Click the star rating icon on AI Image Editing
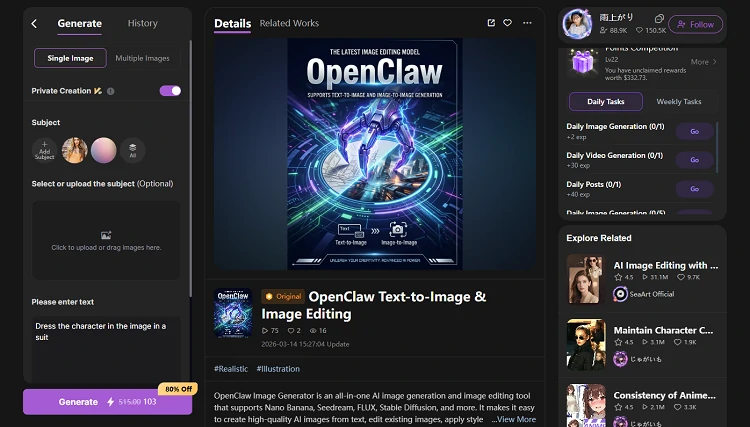 coord(618,277)
